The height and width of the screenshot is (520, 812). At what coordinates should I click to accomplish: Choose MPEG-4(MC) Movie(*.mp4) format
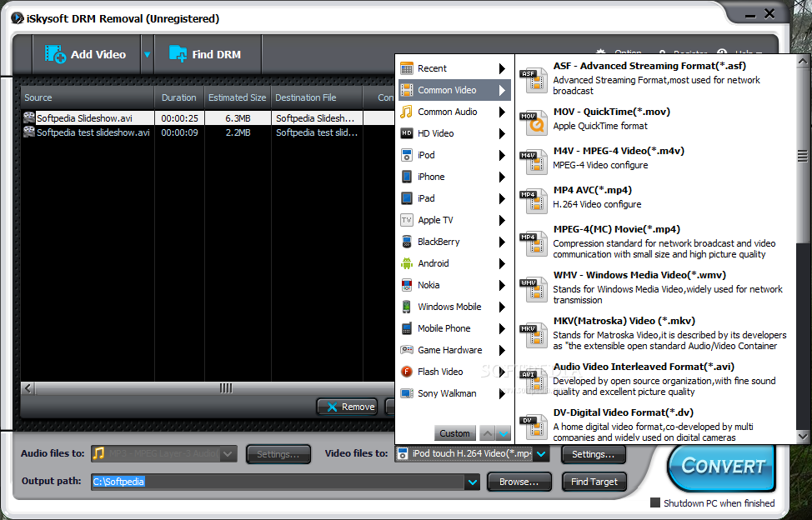pyautogui.click(x=655, y=242)
